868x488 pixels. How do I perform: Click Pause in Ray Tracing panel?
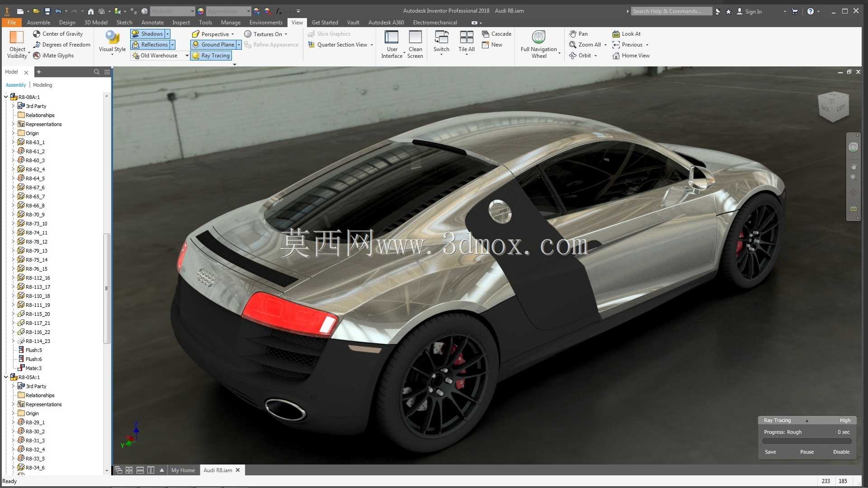(807, 452)
